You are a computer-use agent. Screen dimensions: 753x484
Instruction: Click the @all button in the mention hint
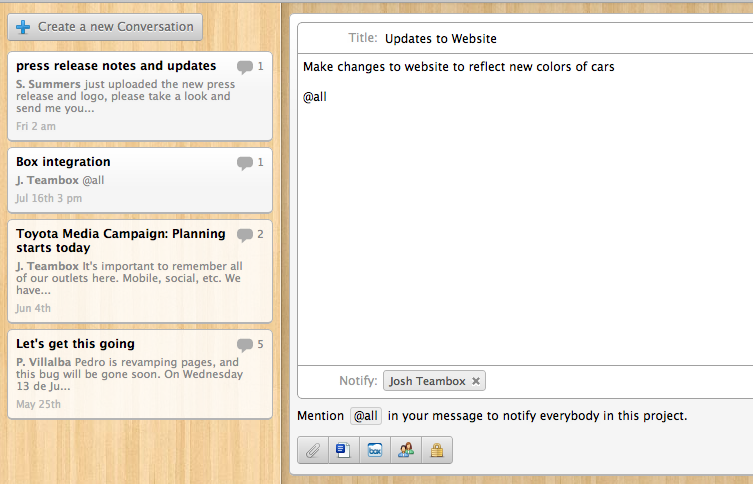[x=366, y=416]
